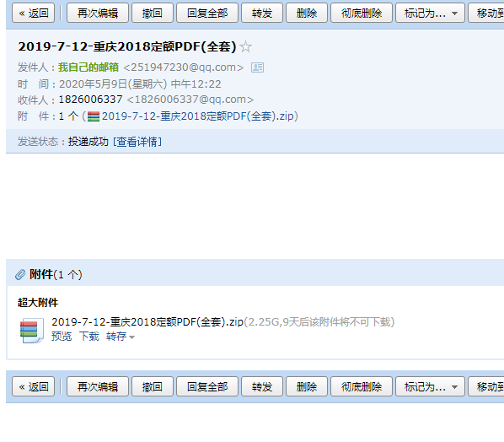Click 超大附件 heading
This screenshot has width=504, height=442.
tap(38, 302)
